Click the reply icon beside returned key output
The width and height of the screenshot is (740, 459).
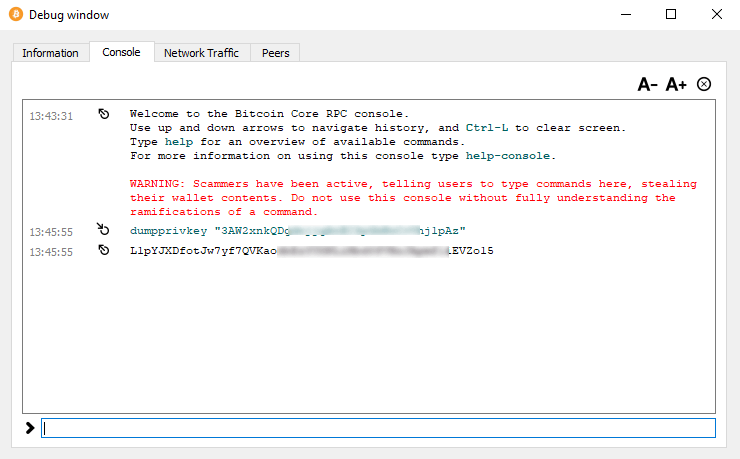coord(104,251)
